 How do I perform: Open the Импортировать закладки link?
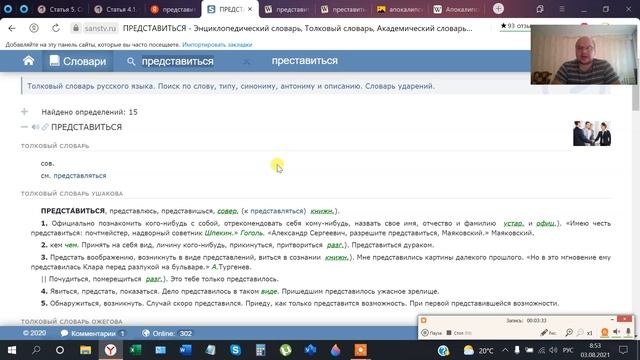[x=217, y=44]
